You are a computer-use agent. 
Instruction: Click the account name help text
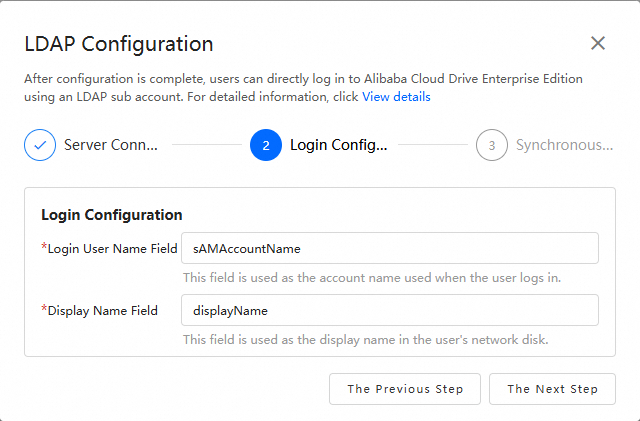pos(371,277)
